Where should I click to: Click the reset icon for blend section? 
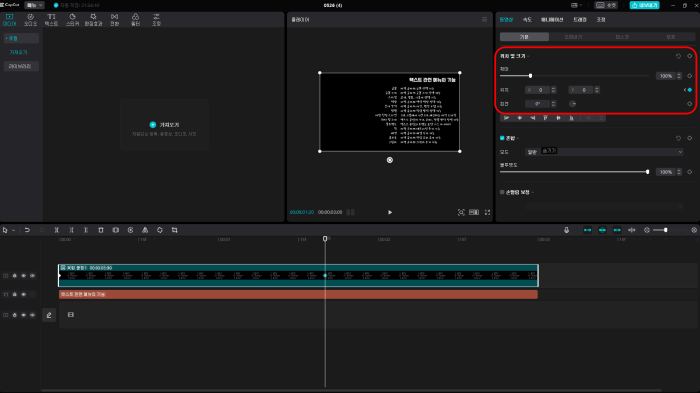678,138
